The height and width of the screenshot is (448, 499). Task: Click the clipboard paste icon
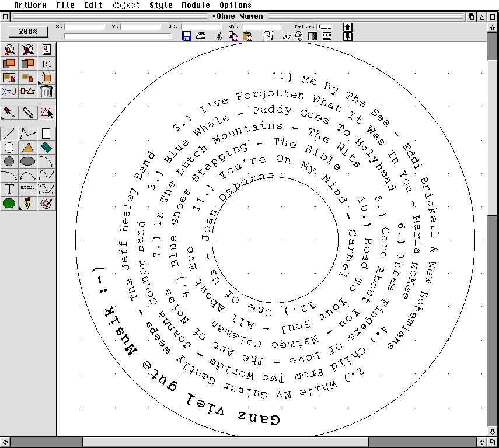pos(247,36)
